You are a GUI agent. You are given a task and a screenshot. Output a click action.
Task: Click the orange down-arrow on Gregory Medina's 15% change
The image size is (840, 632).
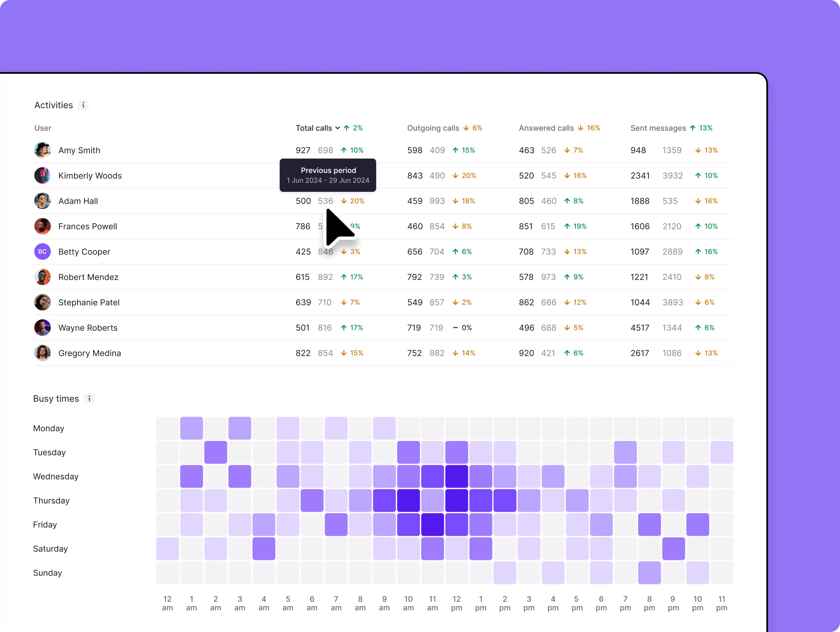344,353
